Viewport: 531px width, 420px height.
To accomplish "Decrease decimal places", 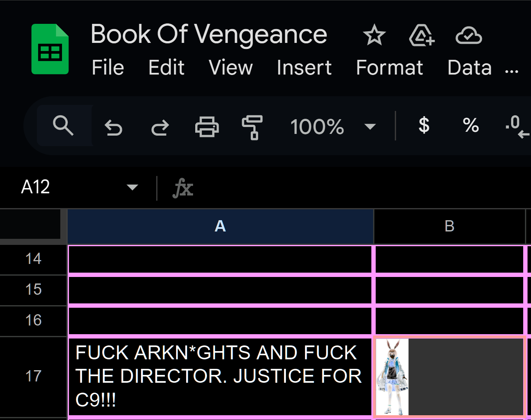I will click(518, 127).
